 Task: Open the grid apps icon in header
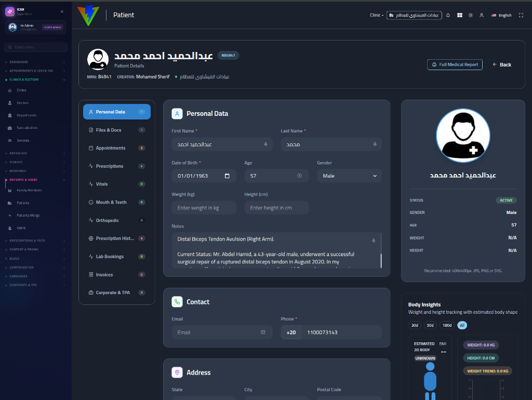click(459, 15)
